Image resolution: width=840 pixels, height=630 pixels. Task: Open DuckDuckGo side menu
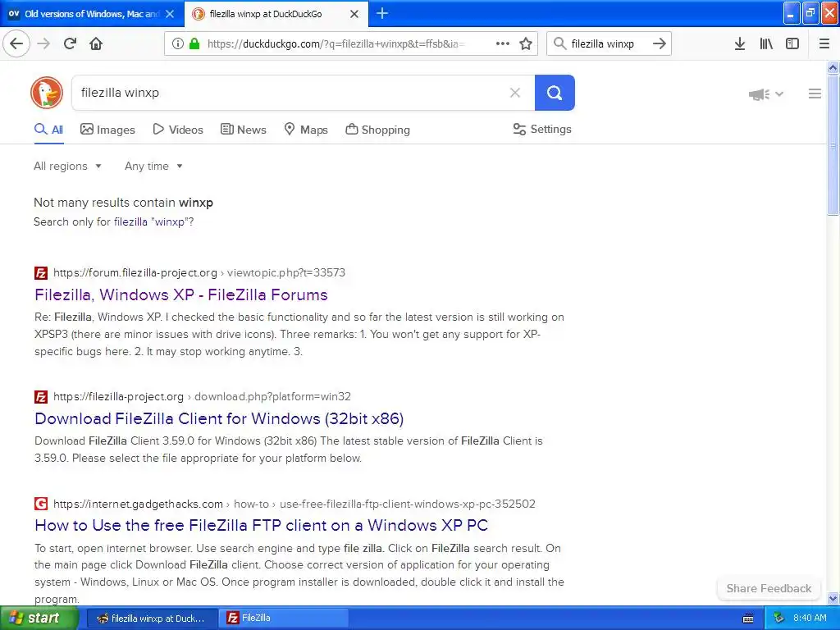pos(815,94)
